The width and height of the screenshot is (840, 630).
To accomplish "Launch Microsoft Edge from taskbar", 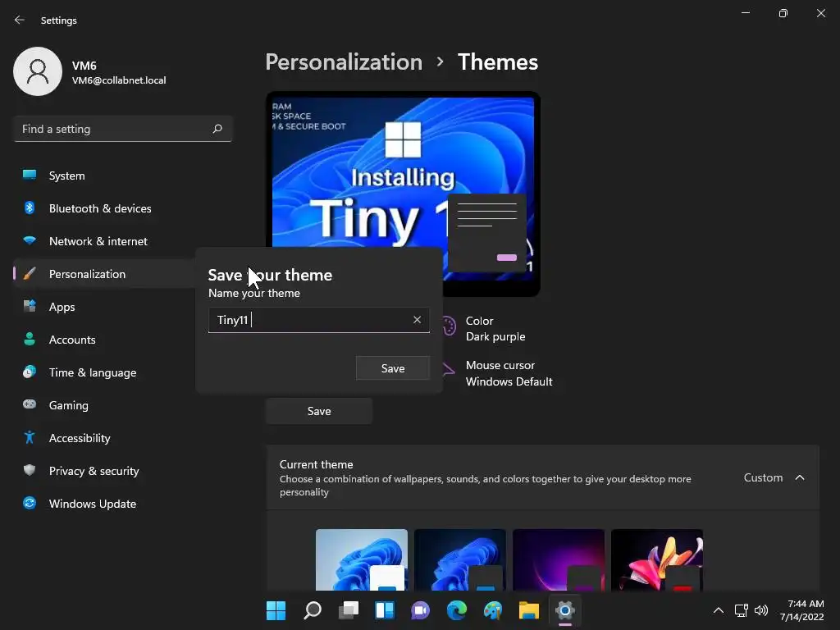I will pyautogui.click(x=456, y=610).
